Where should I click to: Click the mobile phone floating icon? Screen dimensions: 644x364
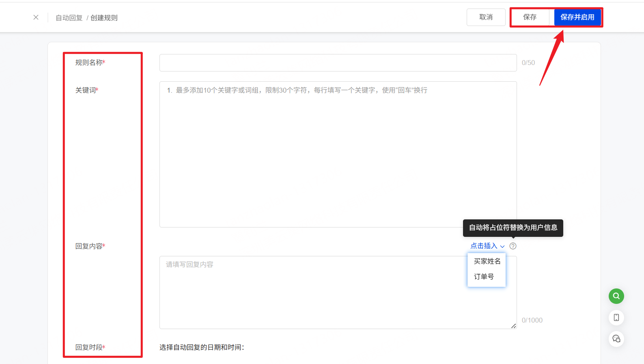pos(616,318)
